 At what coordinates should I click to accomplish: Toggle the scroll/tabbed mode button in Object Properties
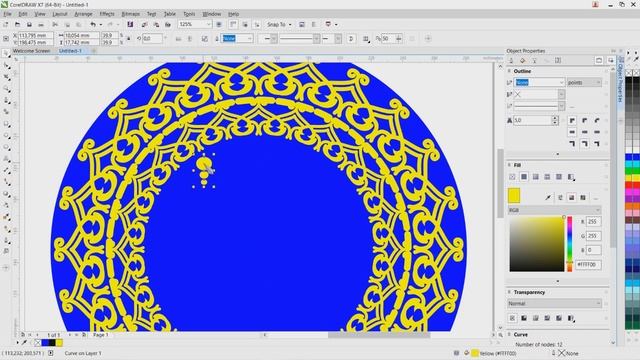point(599,60)
